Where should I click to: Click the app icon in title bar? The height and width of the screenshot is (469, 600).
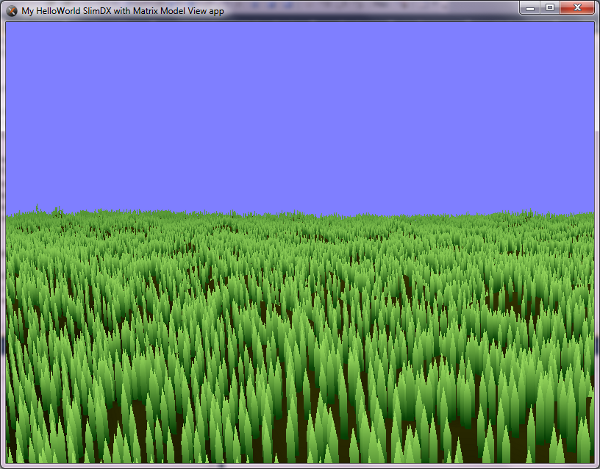point(12,11)
